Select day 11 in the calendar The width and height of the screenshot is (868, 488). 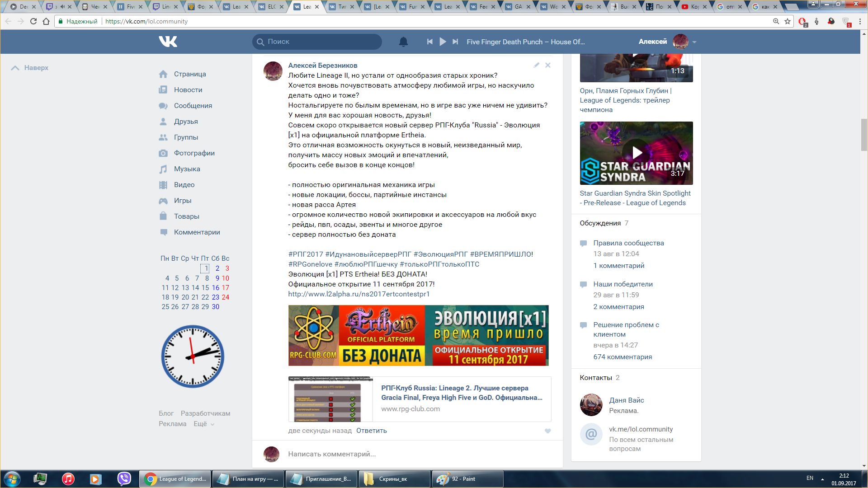click(165, 288)
